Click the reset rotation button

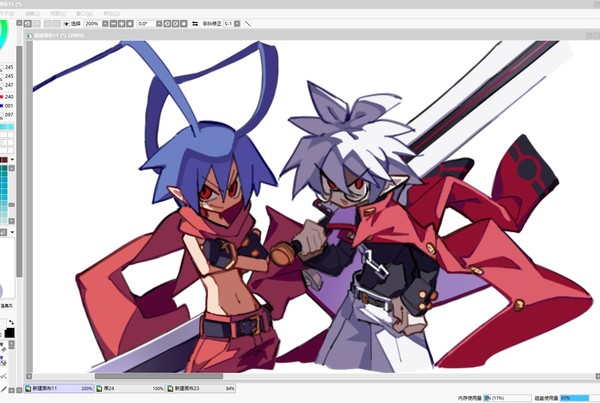184,24
